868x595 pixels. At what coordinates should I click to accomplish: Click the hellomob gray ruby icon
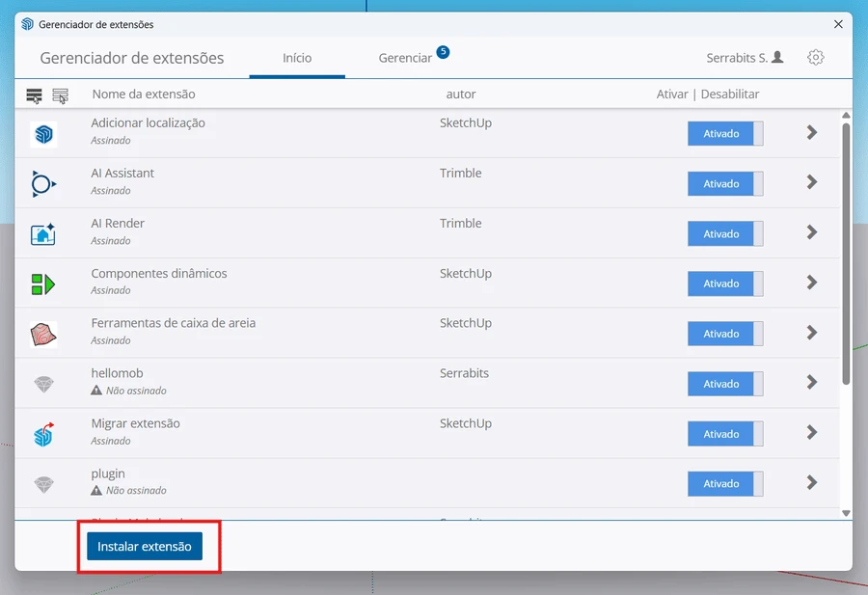pos(43,384)
